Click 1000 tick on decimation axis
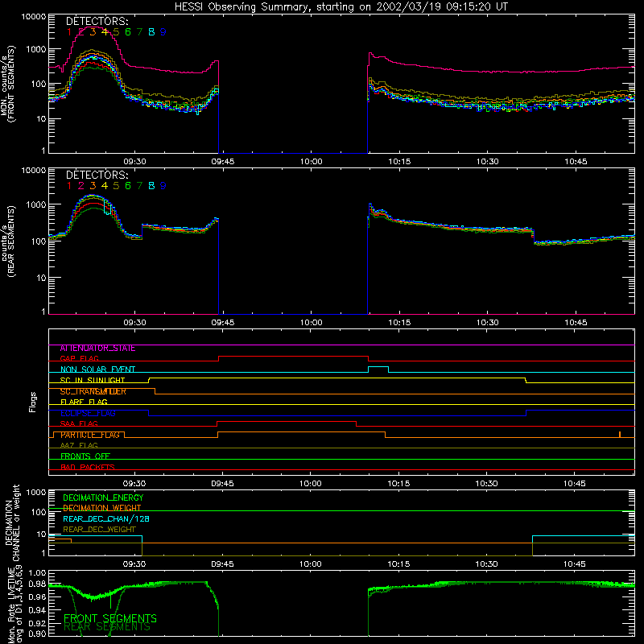Viewport: 644px width, 644px height. point(36,493)
